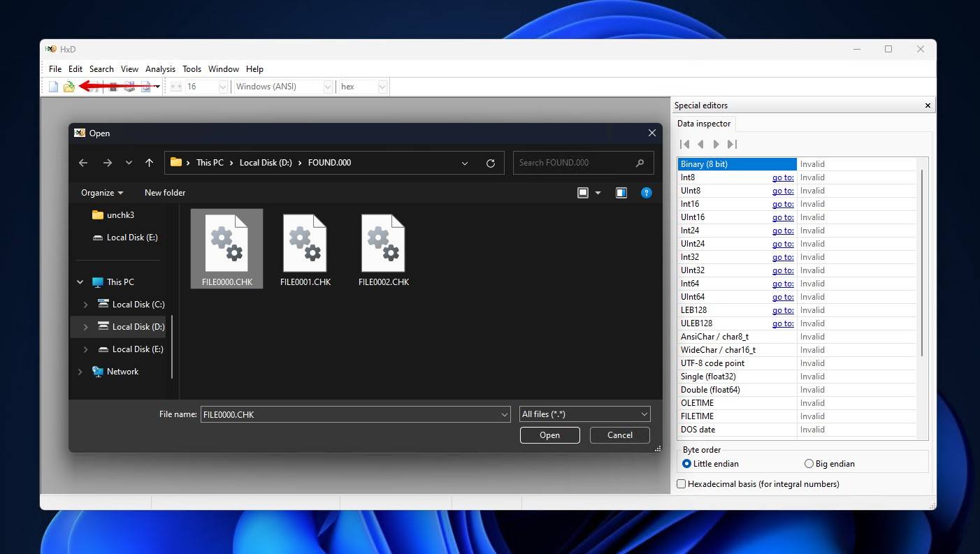
Task: Open the bytes per row 16 dropdown
Action: pos(222,87)
